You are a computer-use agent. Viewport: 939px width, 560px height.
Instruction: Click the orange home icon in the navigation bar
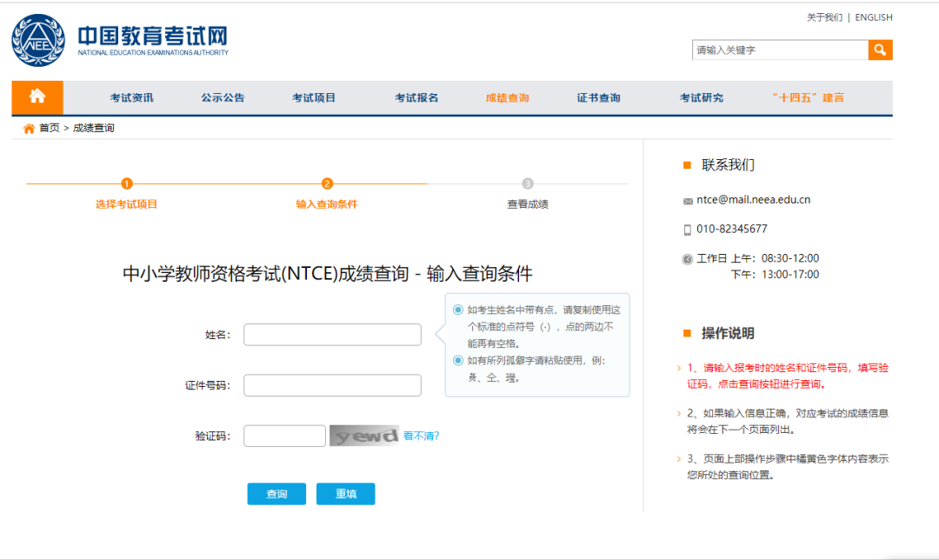tap(37, 97)
